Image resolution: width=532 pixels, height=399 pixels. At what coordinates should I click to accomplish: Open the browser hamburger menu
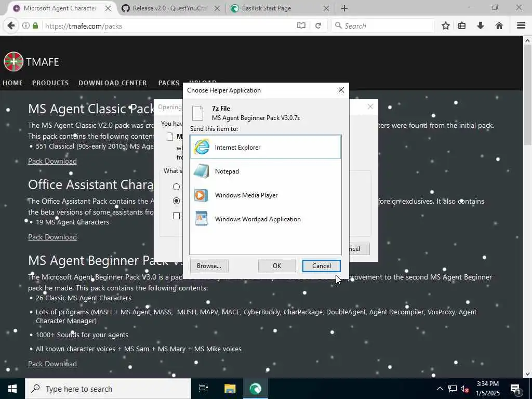[x=521, y=26]
